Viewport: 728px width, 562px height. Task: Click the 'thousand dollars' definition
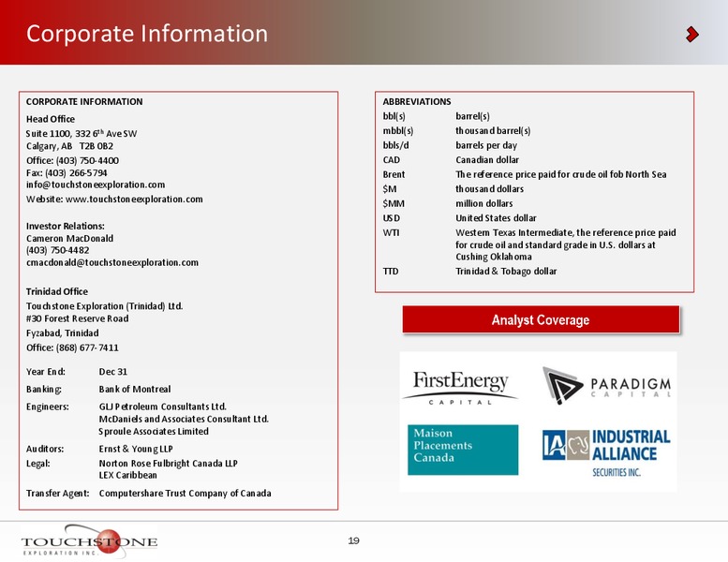point(489,189)
